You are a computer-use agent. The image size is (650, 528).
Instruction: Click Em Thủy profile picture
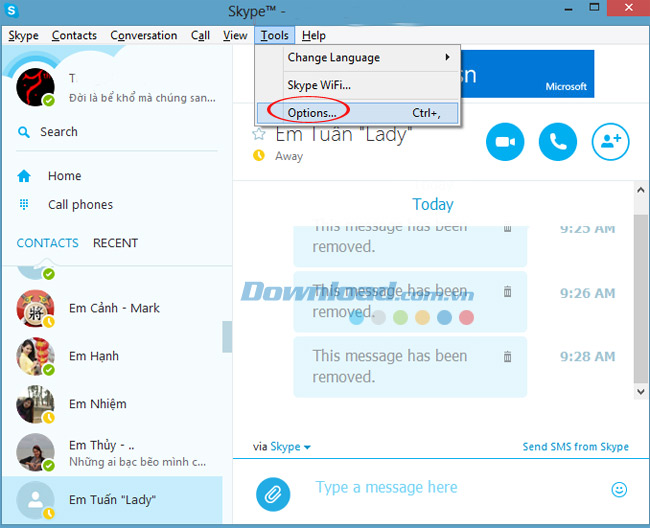pyautogui.click(x=35, y=452)
